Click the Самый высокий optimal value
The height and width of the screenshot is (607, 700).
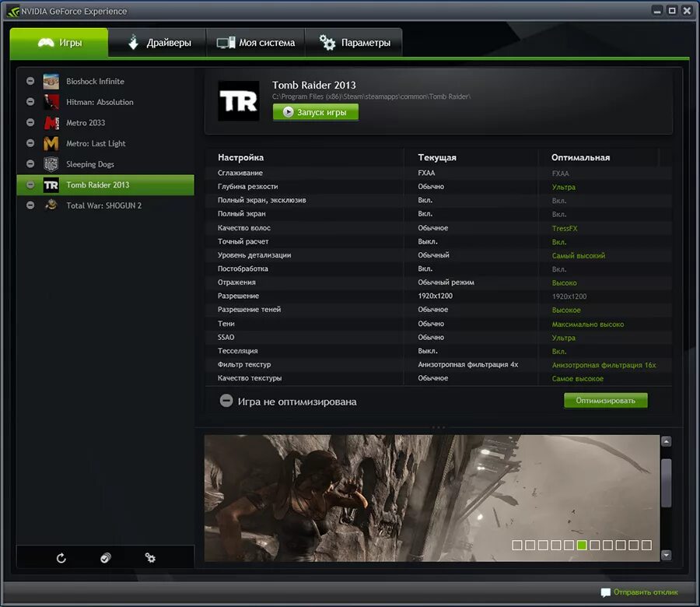(578, 255)
